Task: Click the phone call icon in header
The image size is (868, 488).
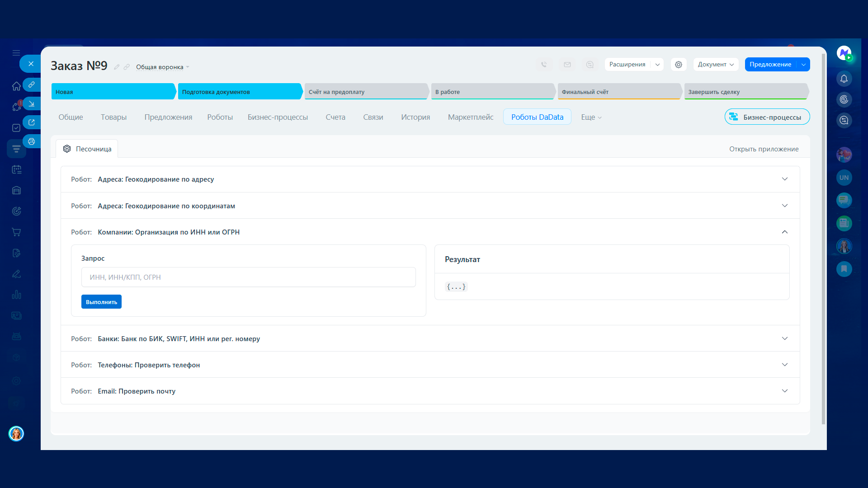Action: pos(544,65)
